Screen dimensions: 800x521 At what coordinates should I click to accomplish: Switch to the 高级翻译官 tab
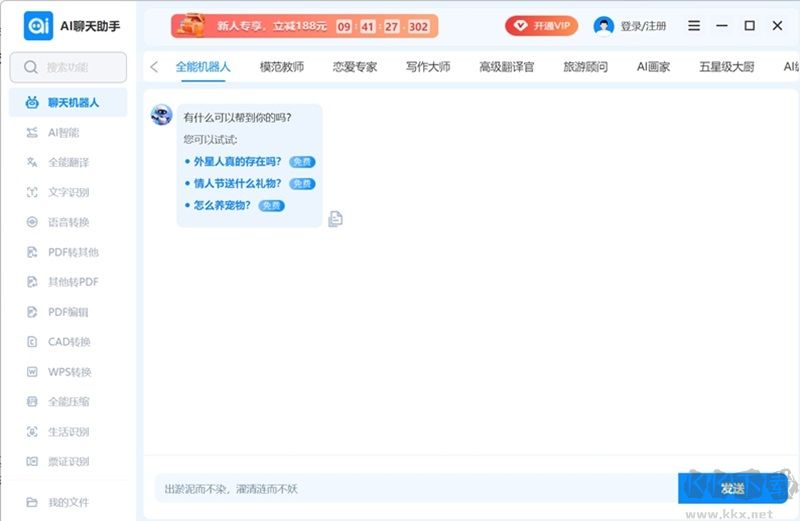point(507,67)
